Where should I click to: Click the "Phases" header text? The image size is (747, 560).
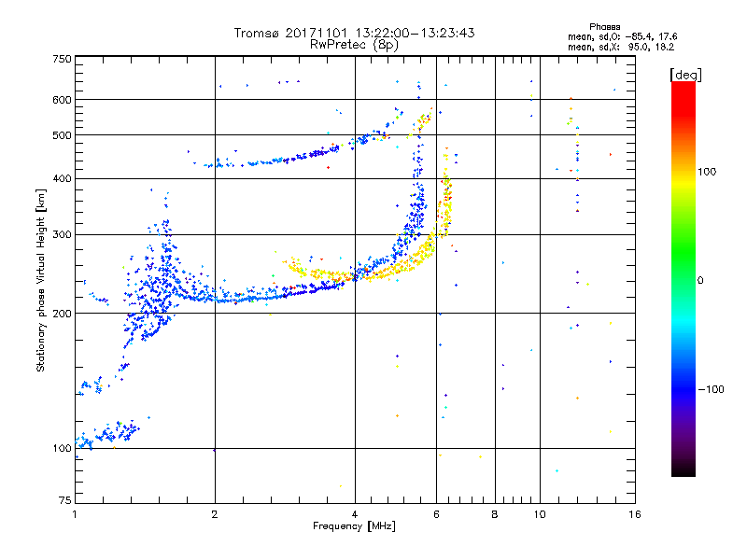[x=604, y=27]
